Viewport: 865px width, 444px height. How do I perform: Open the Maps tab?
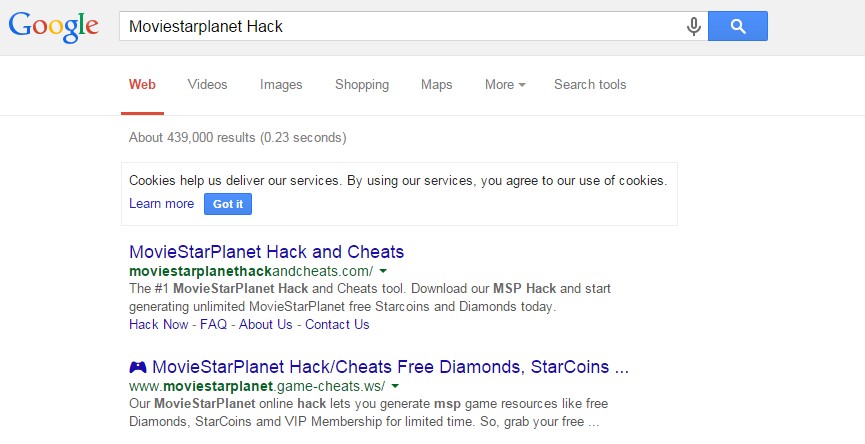[436, 84]
